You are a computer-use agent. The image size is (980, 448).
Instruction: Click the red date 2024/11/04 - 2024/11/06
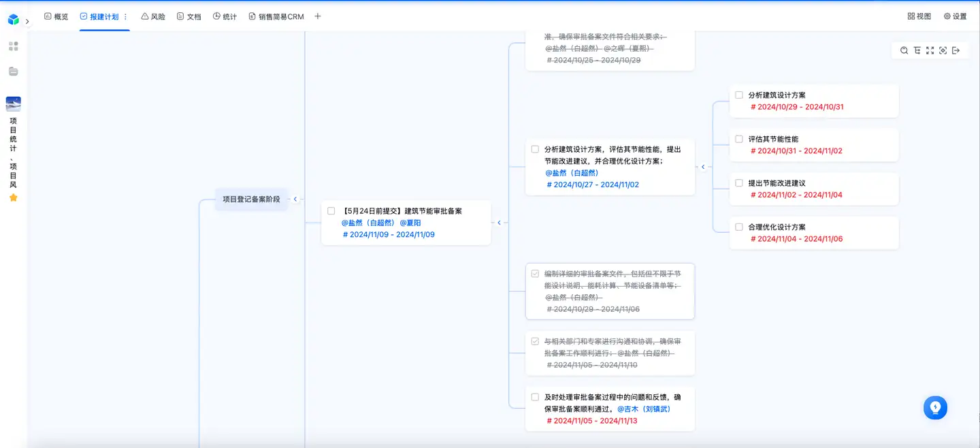point(796,238)
